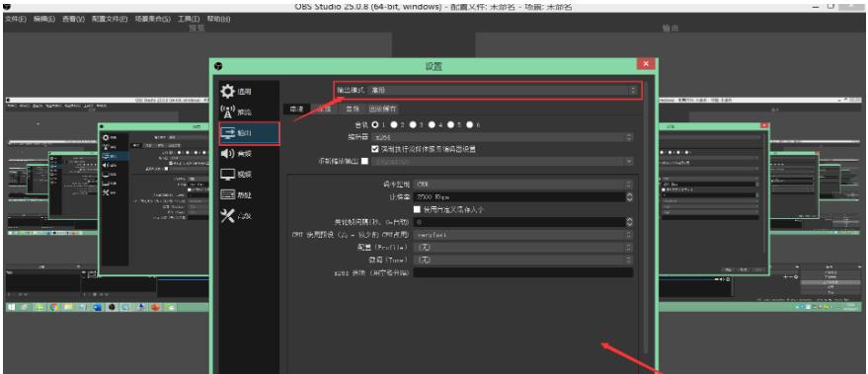Click OBS logo in main window title bar
The image size is (868, 374).
pos(7,6)
